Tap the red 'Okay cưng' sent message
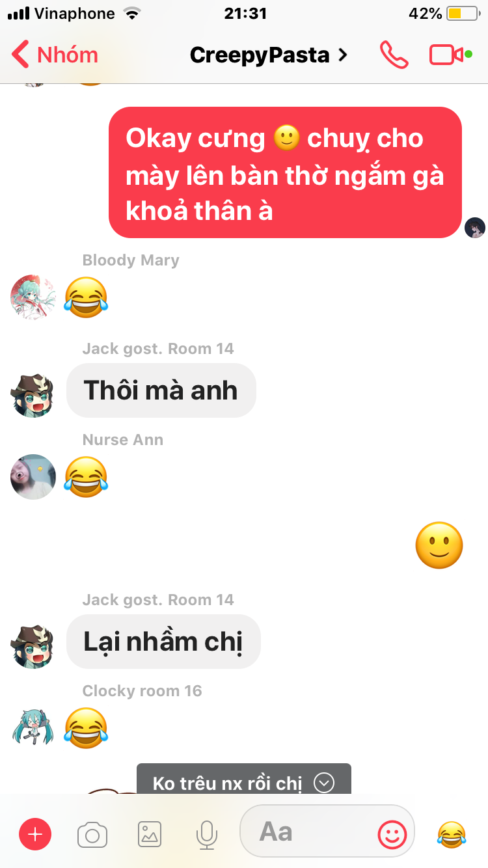 (x=285, y=173)
